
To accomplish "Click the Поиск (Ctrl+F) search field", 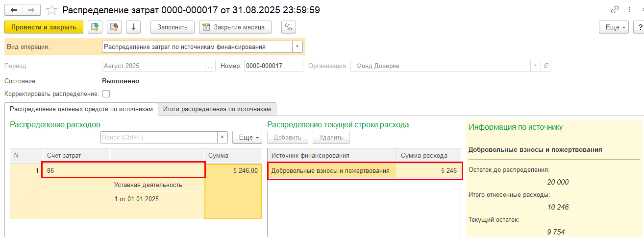I will click(x=159, y=138).
